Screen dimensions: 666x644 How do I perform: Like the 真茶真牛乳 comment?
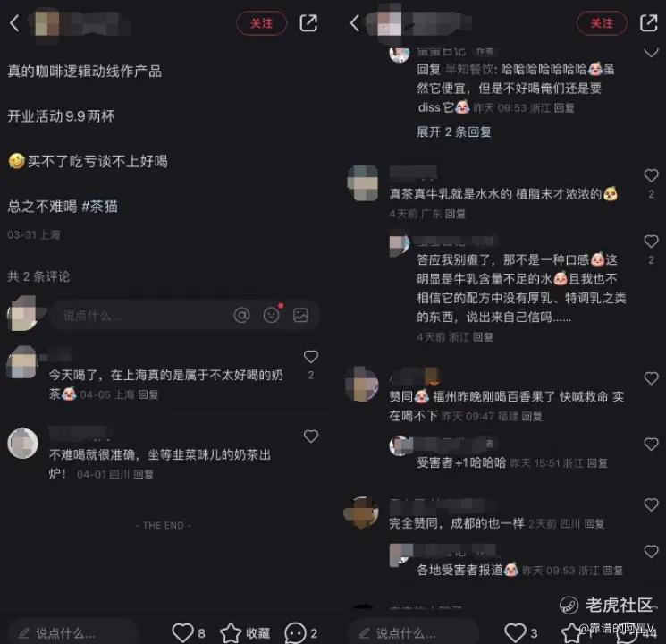tap(651, 175)
